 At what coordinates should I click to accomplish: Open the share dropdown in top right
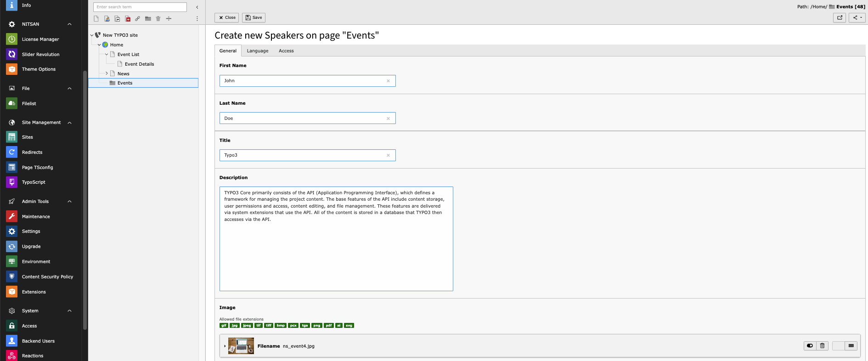point(857,17)
